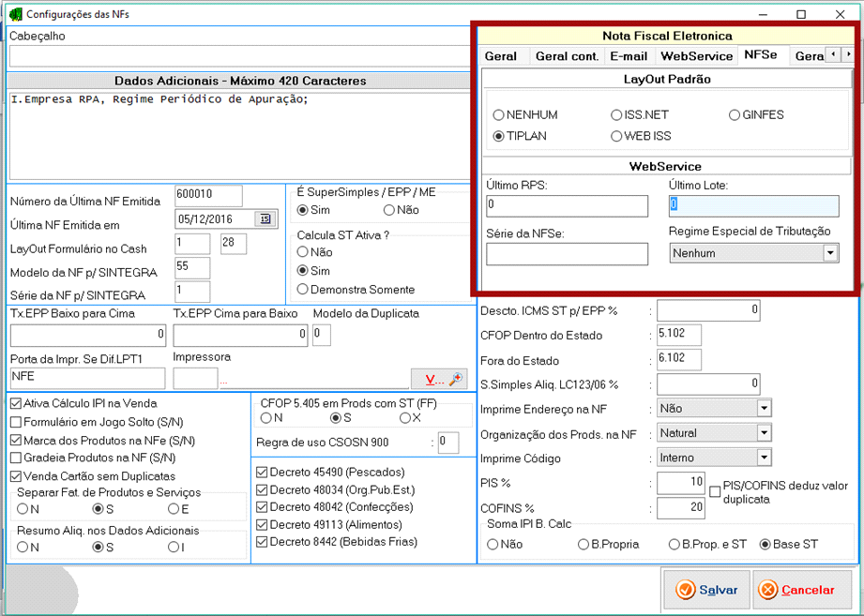Uncheck Ativa Cálculo IPI na Venda
Image resolution: width=864 pixels, height=616 pixels.
(16, 404)
